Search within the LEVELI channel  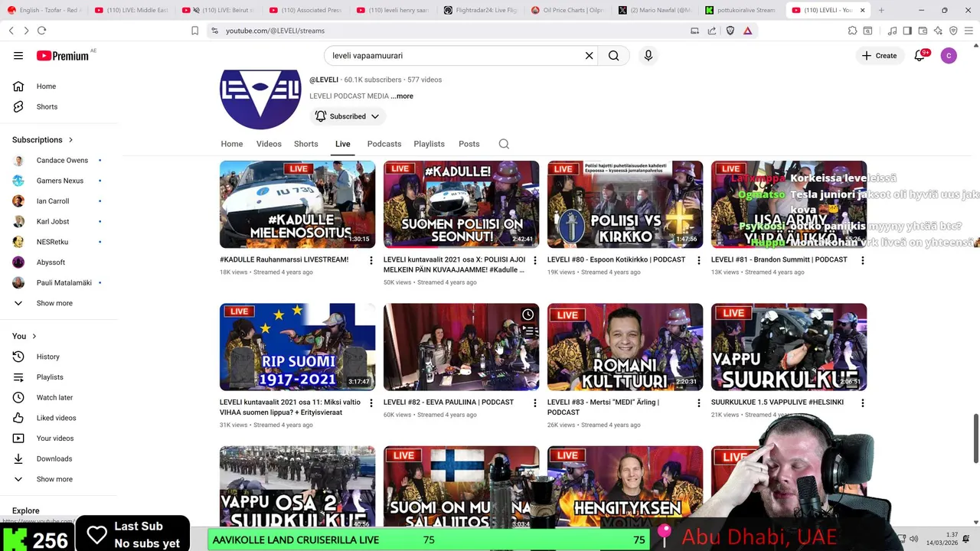pyautogui.click(x=504, y=144)
